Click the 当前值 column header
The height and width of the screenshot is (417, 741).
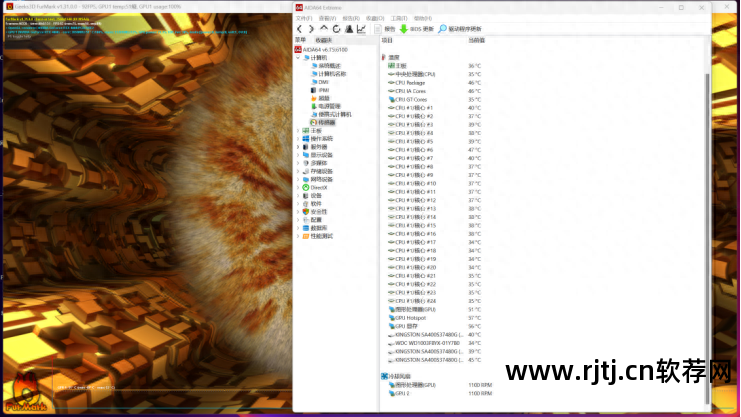(476, 41)
